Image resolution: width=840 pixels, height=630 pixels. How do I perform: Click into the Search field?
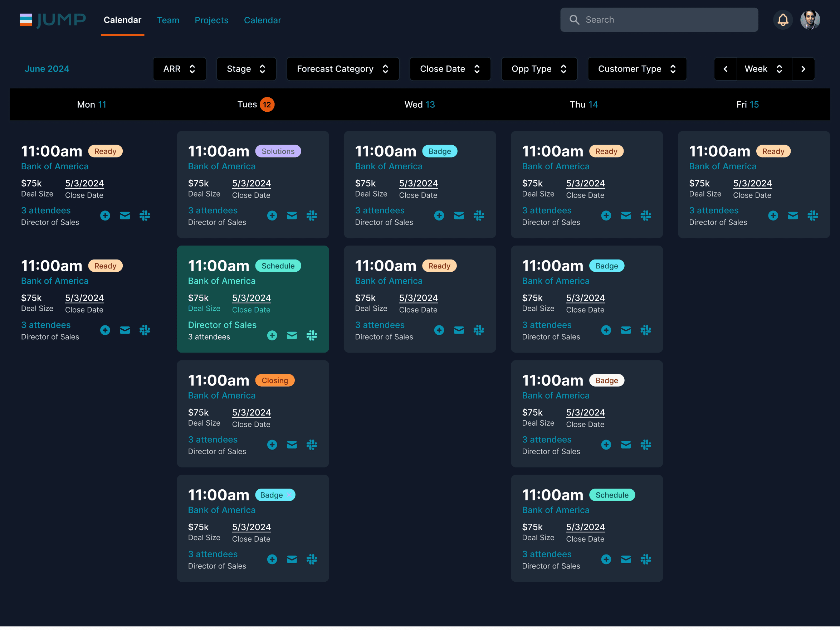coord(665,20)
